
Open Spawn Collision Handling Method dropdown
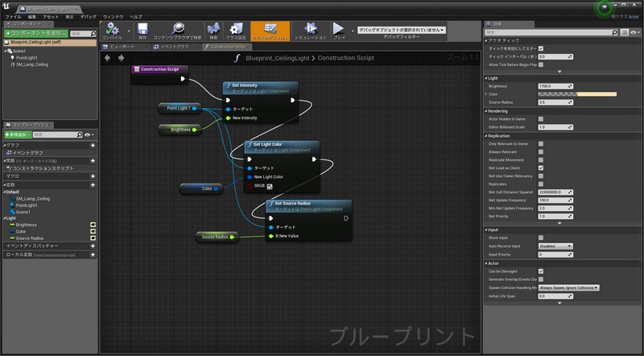[569, 288]
